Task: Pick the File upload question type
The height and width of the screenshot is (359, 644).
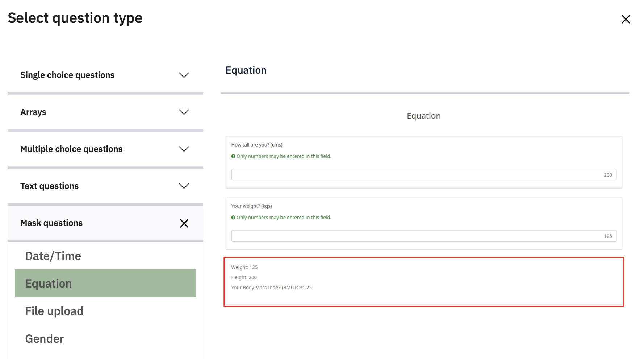Action: (x=54, y=311)
